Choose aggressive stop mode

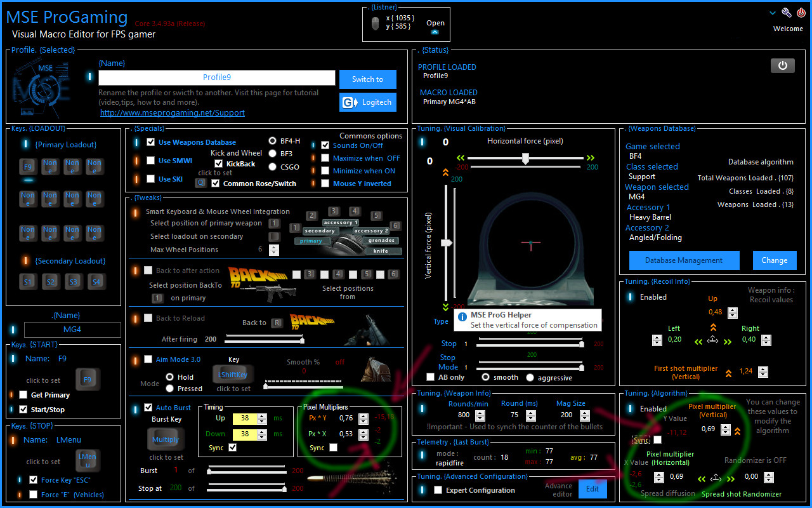pos(530,377)
